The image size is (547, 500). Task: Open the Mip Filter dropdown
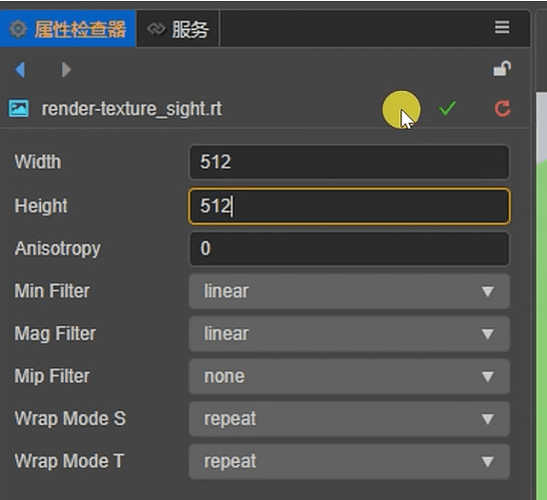(349, 376)
